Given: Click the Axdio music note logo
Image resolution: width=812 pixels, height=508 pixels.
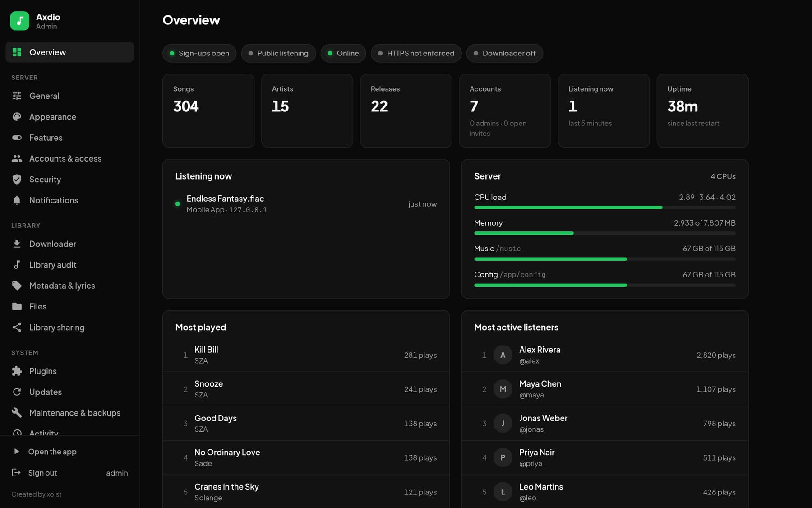Looking at the screenshot, I should point(20,21).
